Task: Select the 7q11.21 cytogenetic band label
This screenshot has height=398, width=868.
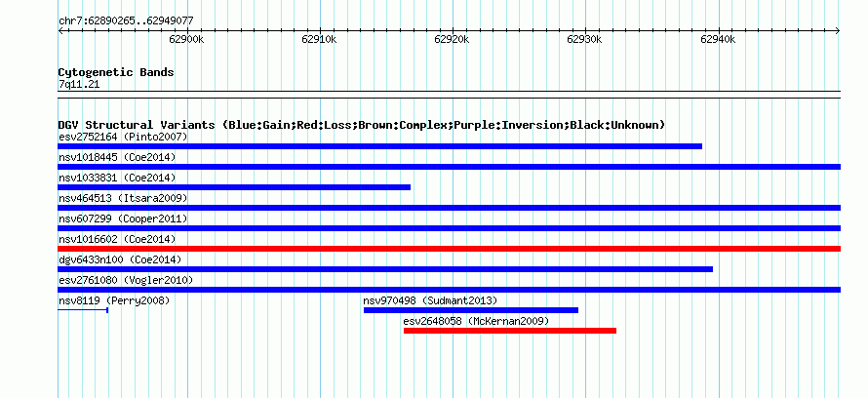Action: (79, 85)
